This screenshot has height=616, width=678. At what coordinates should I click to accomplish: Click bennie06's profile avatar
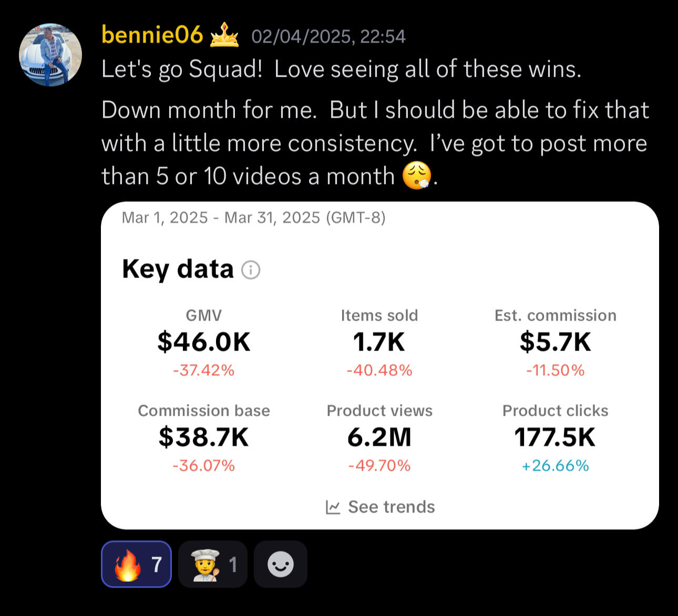click(x=50, y=55)
